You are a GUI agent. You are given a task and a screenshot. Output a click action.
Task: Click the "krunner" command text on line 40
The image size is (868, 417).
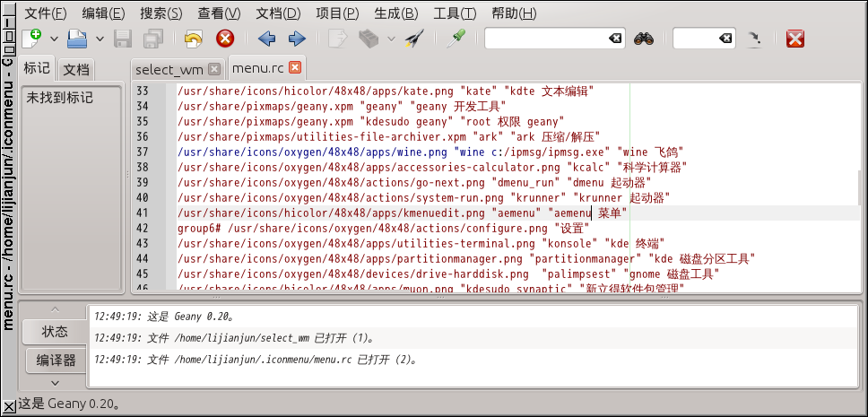[537, 197]
